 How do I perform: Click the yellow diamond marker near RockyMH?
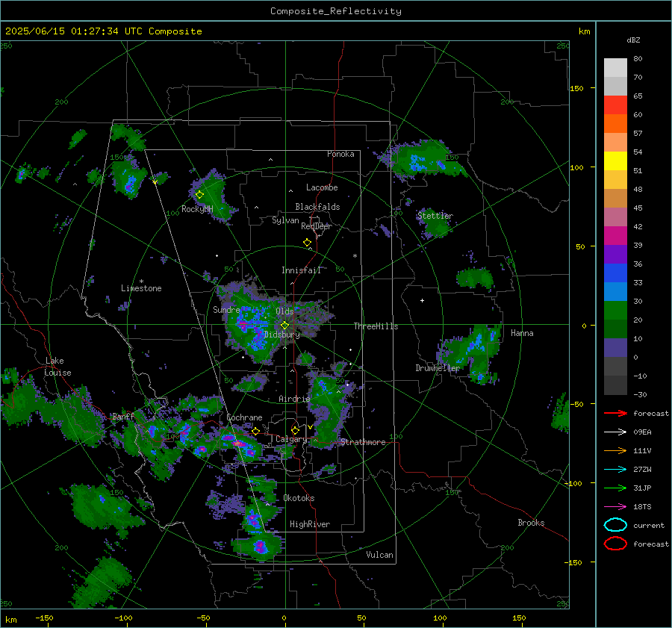pos(199,195)
